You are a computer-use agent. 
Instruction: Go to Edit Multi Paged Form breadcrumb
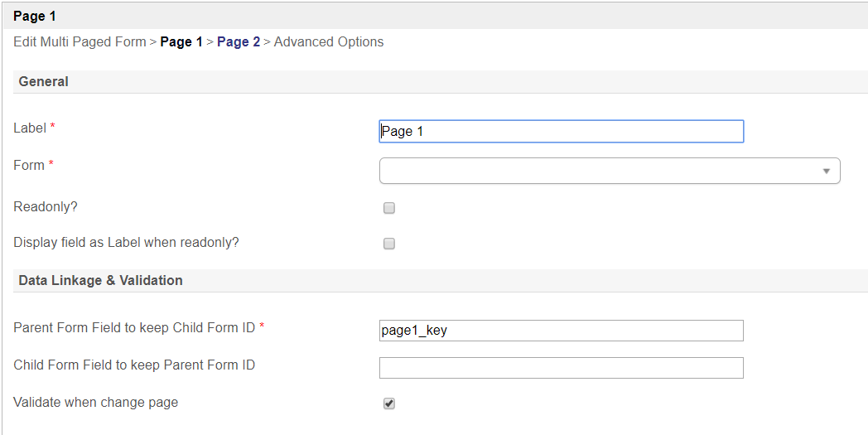pos(80,41)
